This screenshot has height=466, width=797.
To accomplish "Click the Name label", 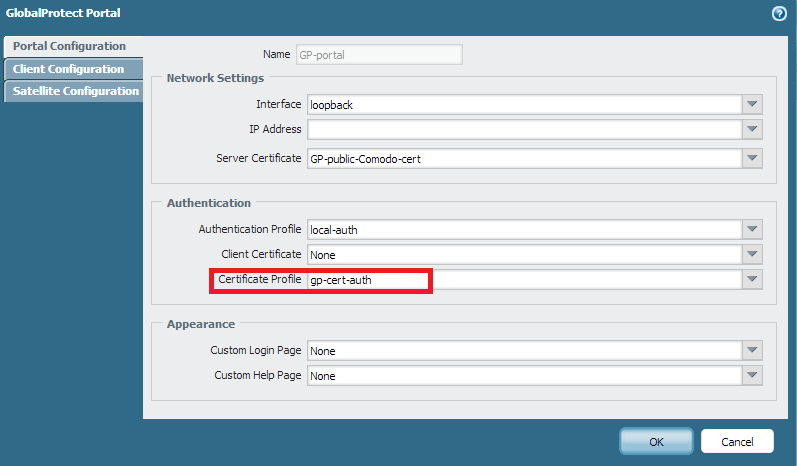I will [277, 54].
